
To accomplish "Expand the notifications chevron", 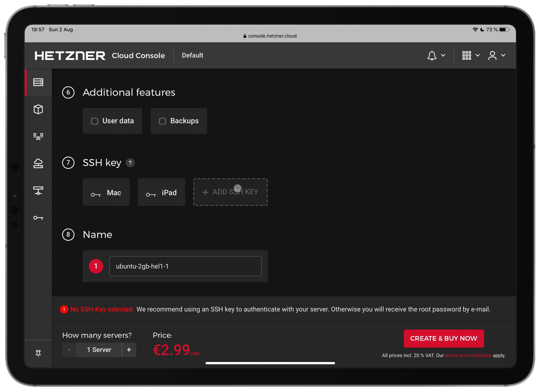I will pos(443,55).
